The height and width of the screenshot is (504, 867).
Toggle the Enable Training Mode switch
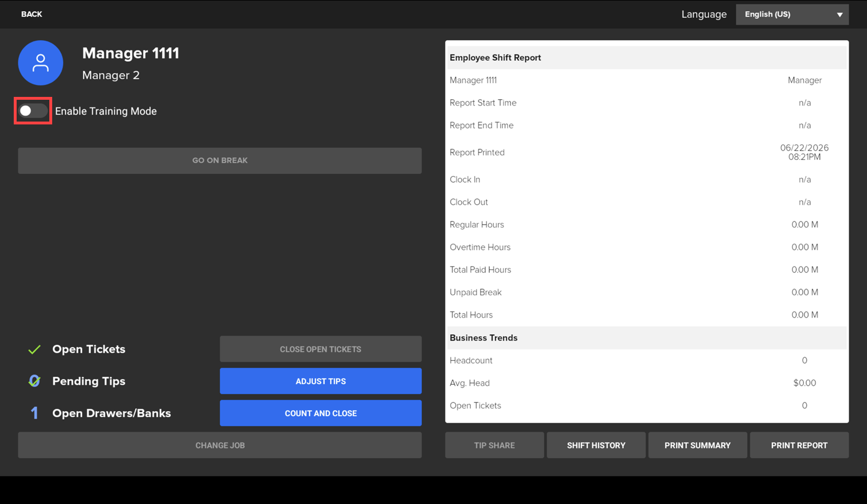(33, 111)
